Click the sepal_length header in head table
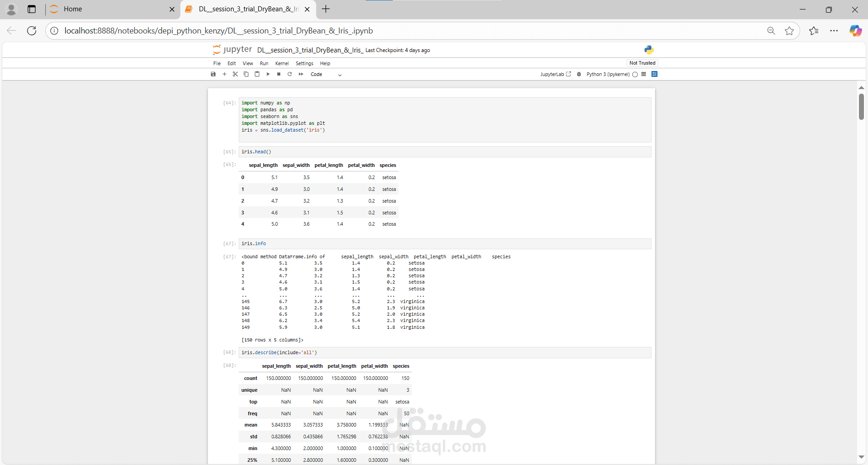Screen dimensions: 868x465 (263, 165)
